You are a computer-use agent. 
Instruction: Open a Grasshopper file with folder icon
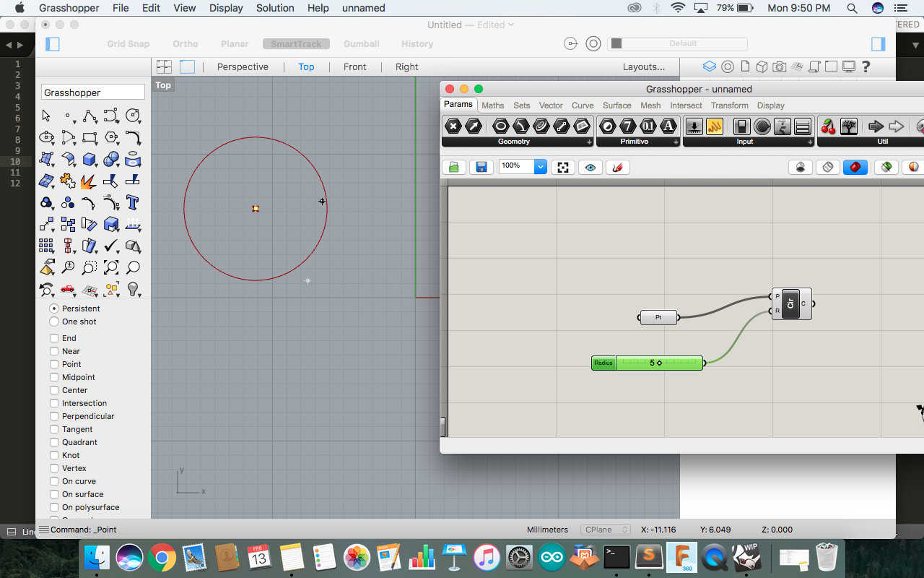tap(454, 167)
